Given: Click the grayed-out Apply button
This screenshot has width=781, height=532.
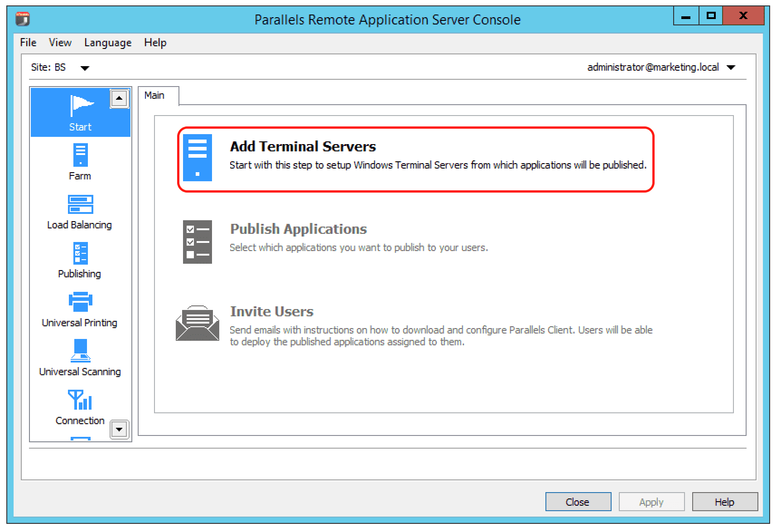Looking at the screenshot, I should (651, 502).
